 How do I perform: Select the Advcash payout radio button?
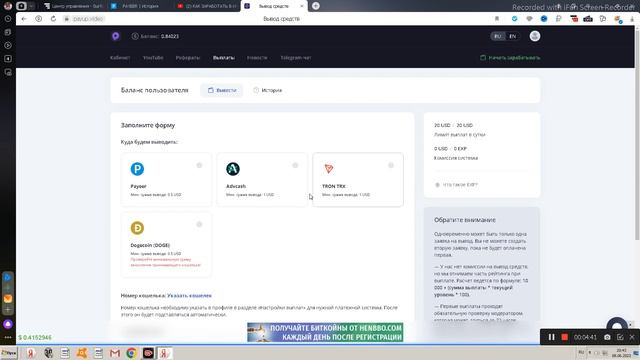tap(295, 165)
